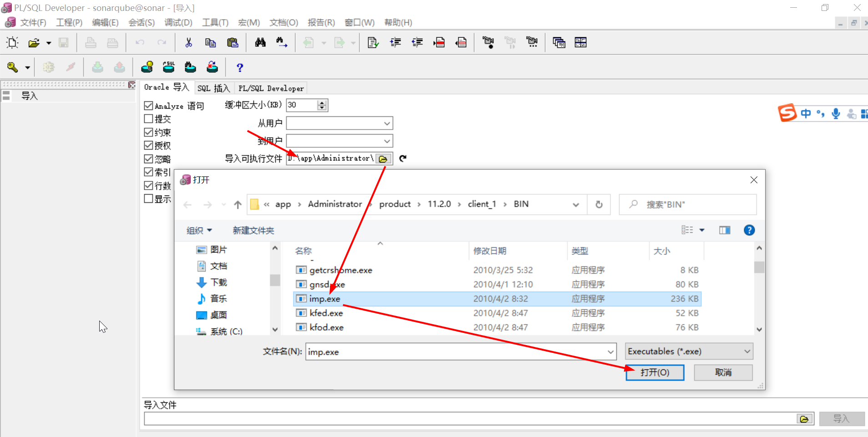Click the Uncomment selection icon
Image resolution: width=868 pixels, height=437 pixels.
click(461, 43)
